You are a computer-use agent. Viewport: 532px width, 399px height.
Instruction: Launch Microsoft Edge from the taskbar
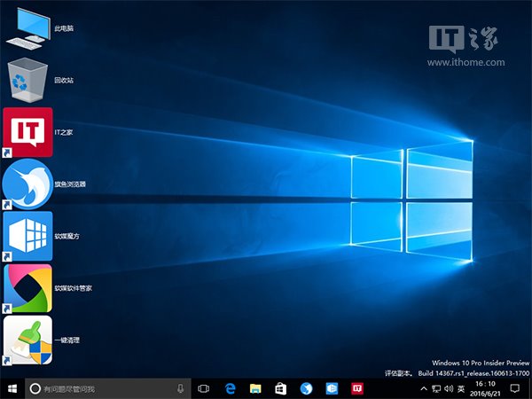coord(229,388)
